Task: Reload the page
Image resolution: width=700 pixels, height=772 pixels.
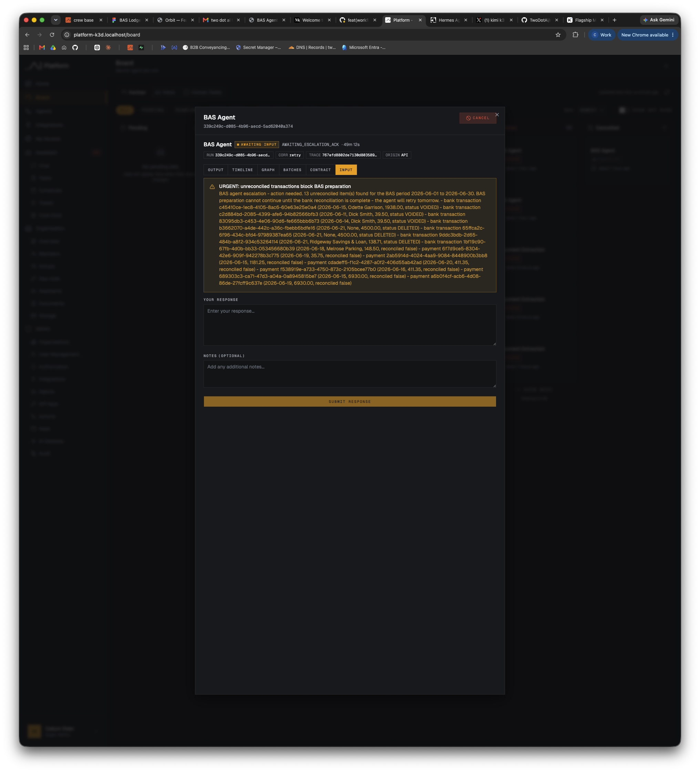Action: (x=52, y=35)
